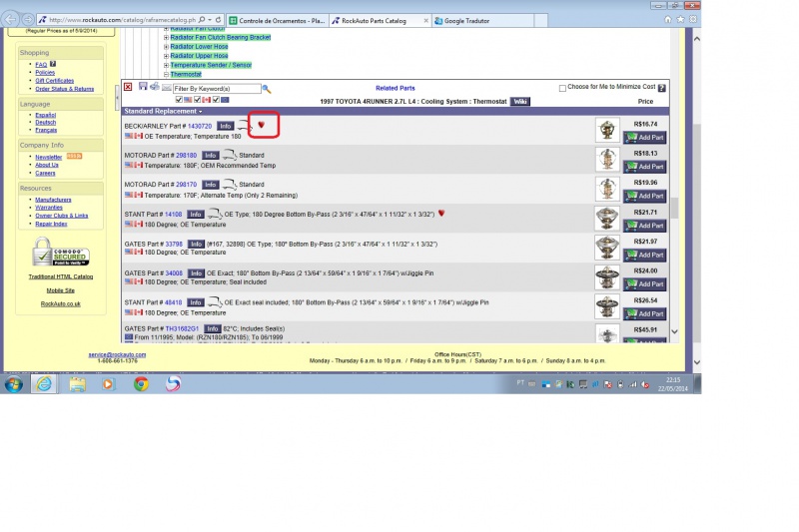The width and height of the screenshot is (799, 532).
Task: Open new blank browser tab
Action: tap(540, 20)
